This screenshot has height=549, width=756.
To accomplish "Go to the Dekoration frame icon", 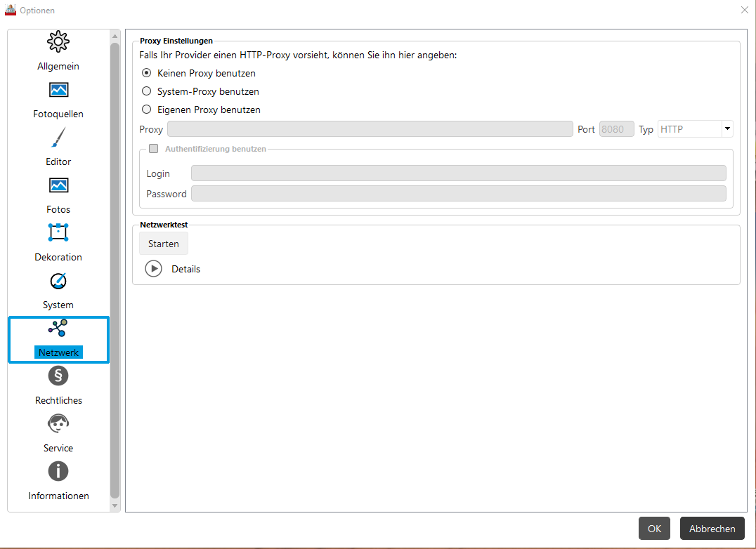I will (x=58, y=232).
